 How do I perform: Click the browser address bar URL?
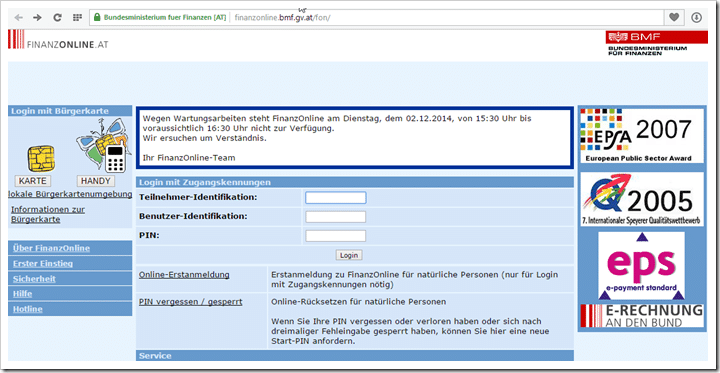(282, 18)
